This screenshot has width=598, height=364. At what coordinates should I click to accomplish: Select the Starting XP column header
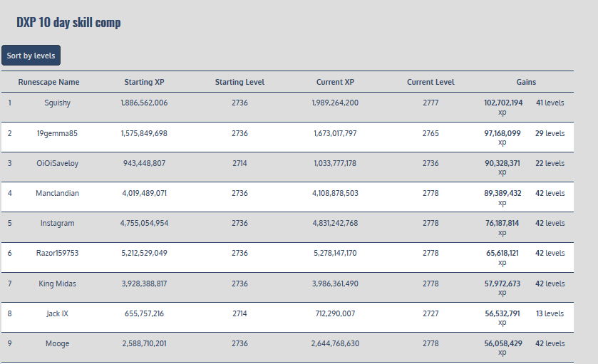coord(144,82)
